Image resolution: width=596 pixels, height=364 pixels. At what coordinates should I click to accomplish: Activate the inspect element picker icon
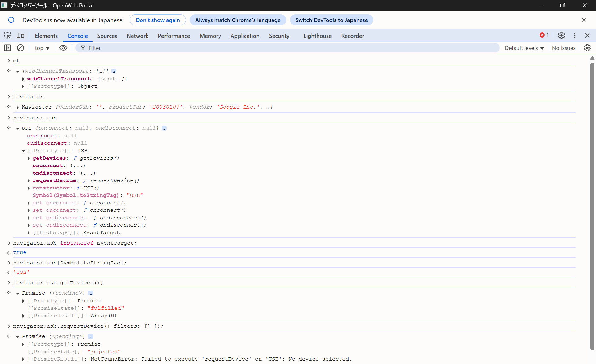pos(7,36)
